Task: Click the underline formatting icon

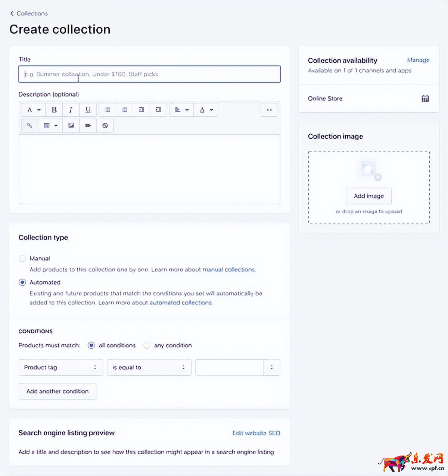Action: click(88, 110)
